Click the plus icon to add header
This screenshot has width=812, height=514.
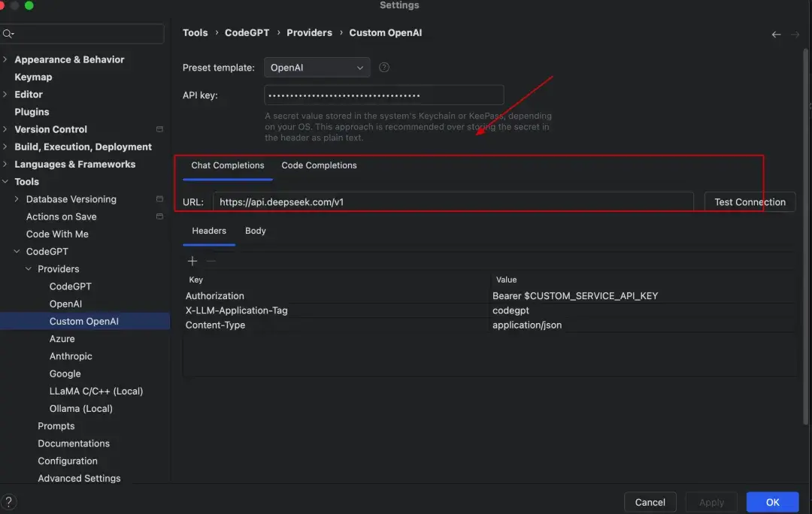[x=192, y=261]
